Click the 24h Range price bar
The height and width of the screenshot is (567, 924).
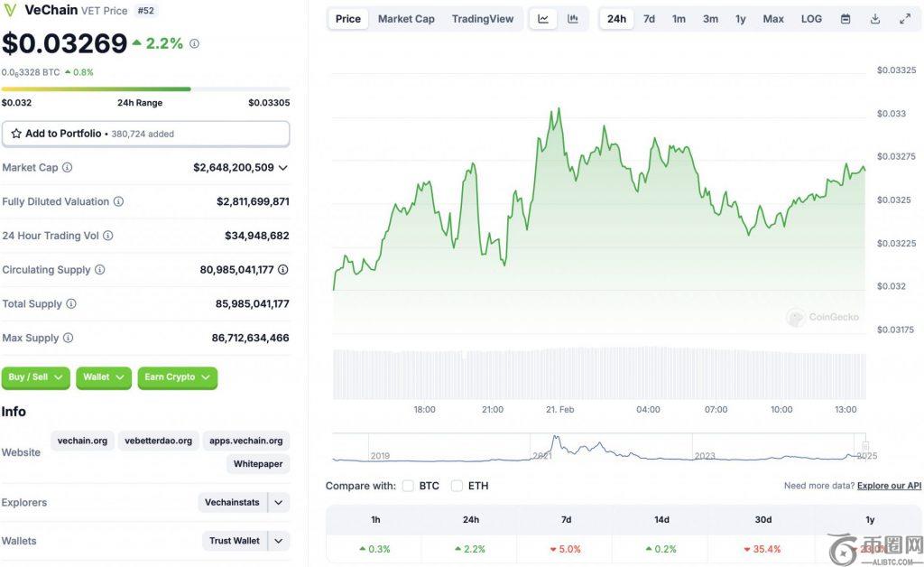145,89
